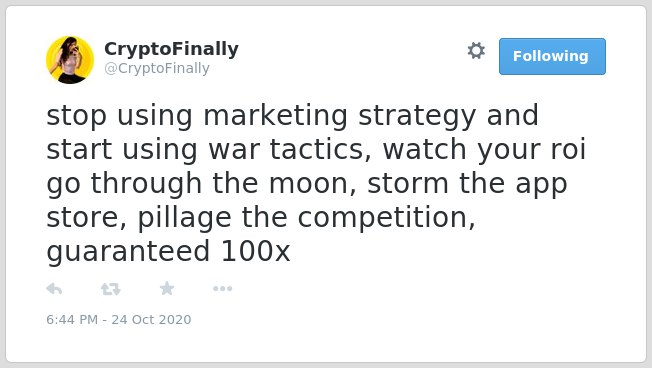Viewport: 652px width, 368px height.
Task: Click the "24 Oct 2020" date text
Action: pos(151,319)
